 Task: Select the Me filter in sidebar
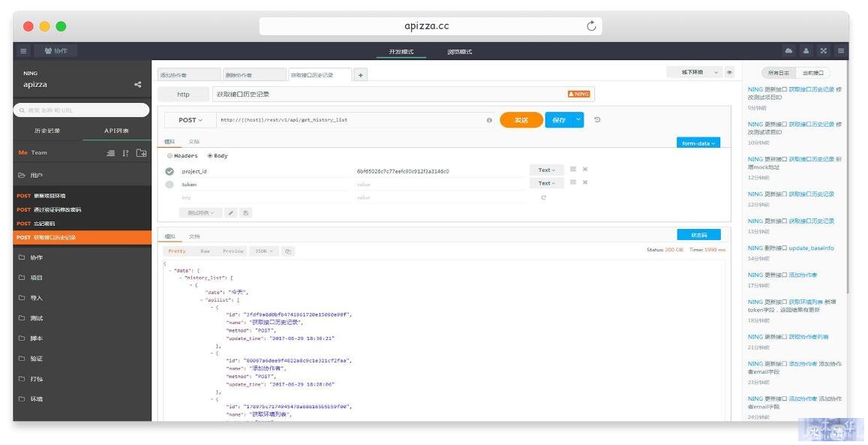tap(23, 153)
